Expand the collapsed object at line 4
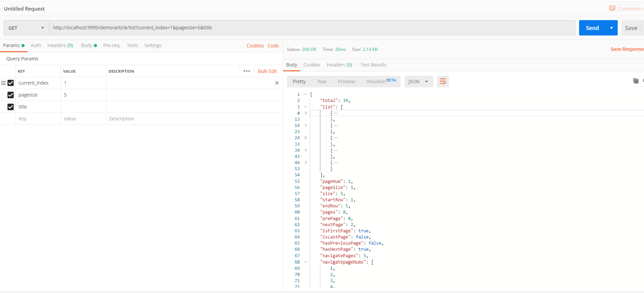 tap(306, 113)
